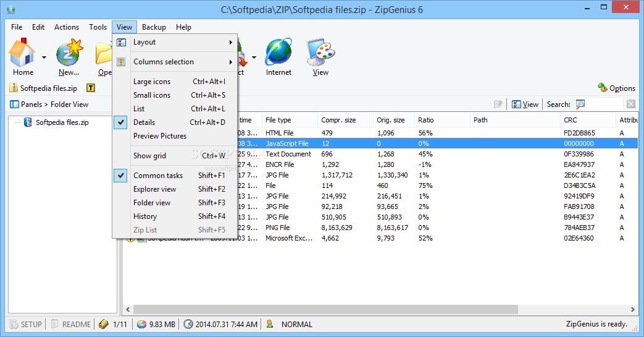Screen dimensions: 644x337
Task: Switch to List view mode
Action: (x=175, y=109)
